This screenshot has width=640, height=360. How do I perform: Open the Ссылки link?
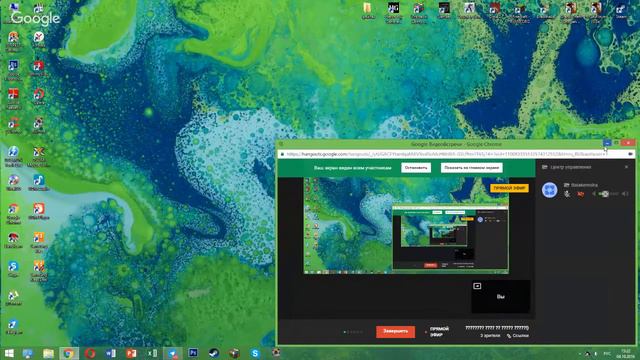(x=518, y=336)
